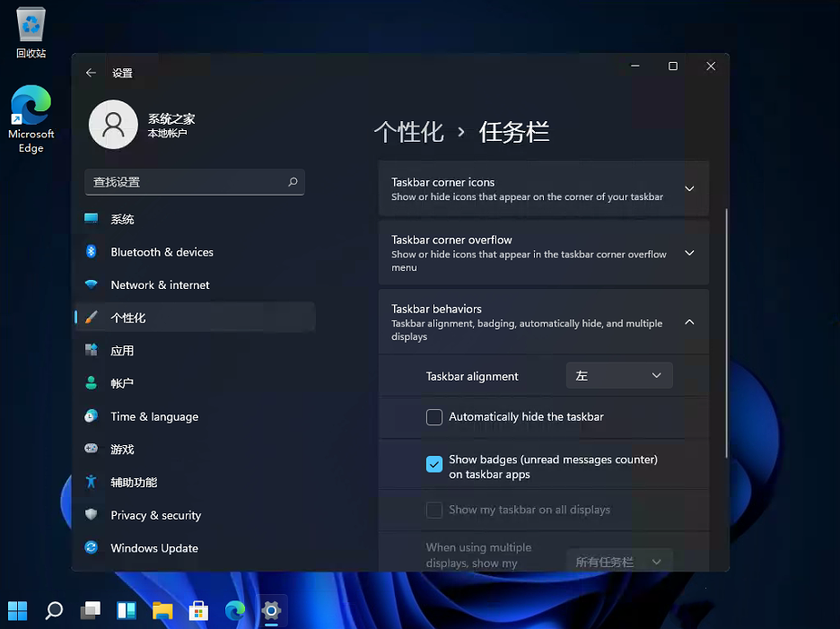Open Microsoft Edge from the taskbar

(x=234, y=611)
